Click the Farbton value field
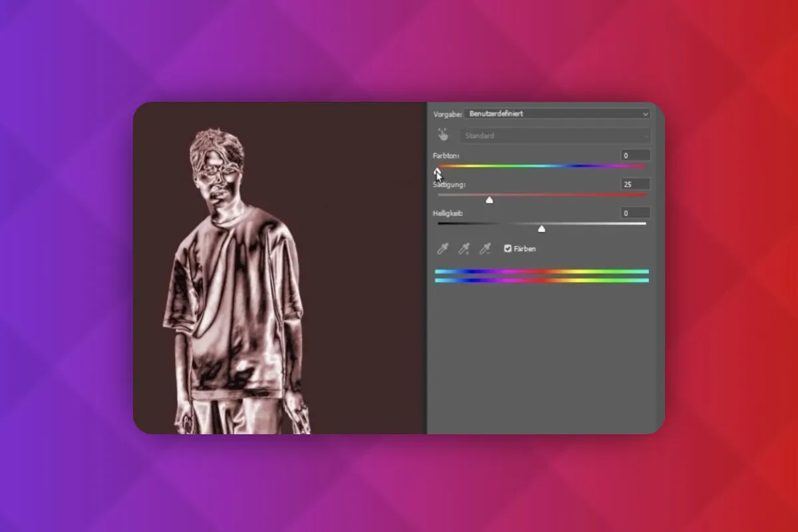 [x=635, y=156]
